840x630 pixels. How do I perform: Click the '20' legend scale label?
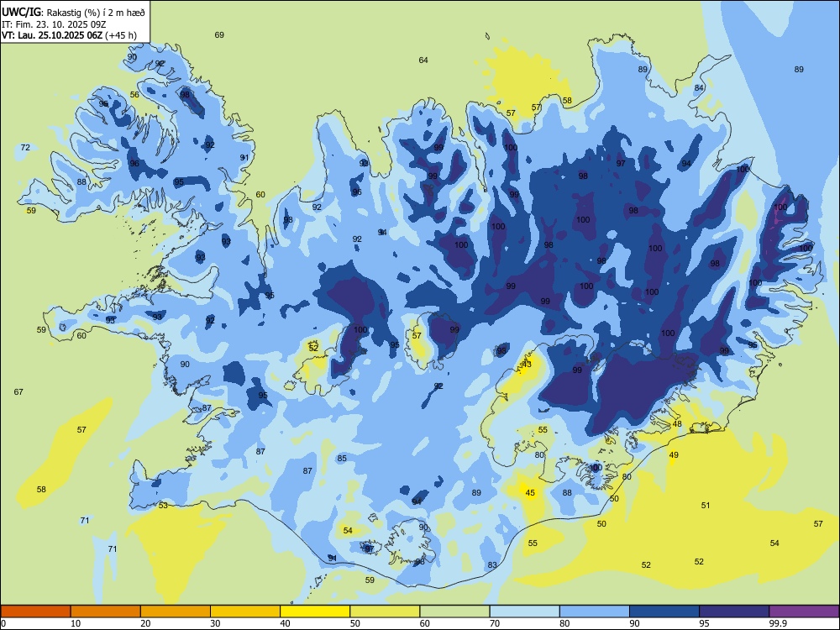click(145, 623)
